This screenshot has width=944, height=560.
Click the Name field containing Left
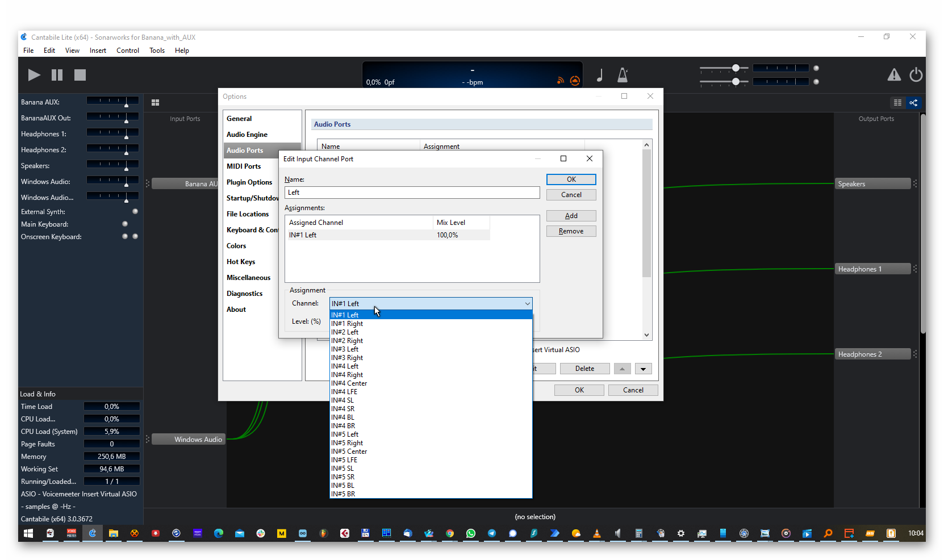[412, 193]
